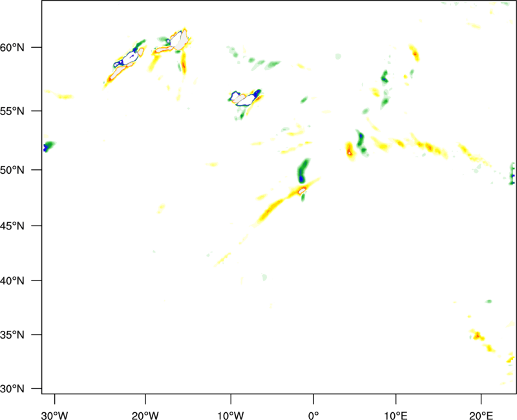Image resolution: width=517 pixels, height=420 pixels.
Task: Click the 45°N latitude label
Action: pos(12,226)
